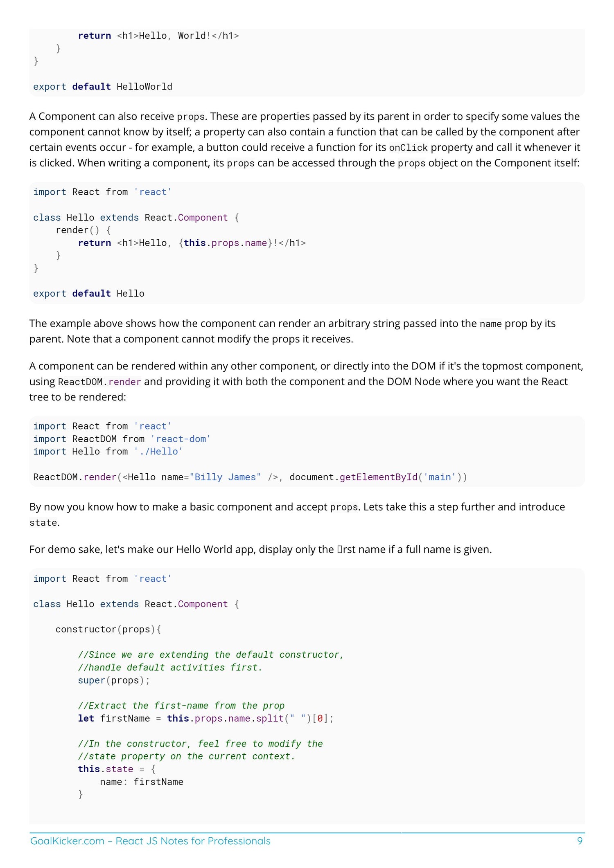Click the 'constructor(props){' line
The height and width of the screenshot is (868, 614).
pos(108,630)
